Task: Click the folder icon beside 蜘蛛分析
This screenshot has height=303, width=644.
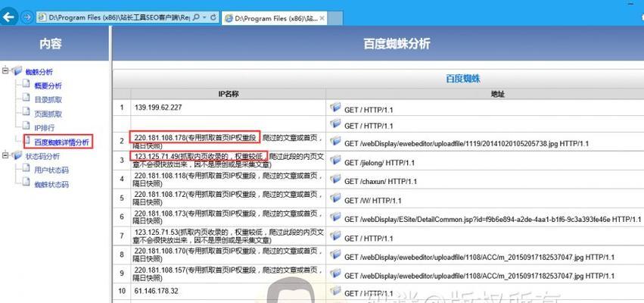Action: pyautogui.click(x=17, y=71)
